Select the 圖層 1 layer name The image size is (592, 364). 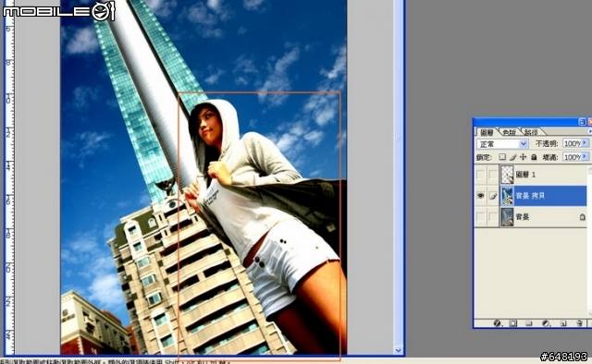point(525,175)
